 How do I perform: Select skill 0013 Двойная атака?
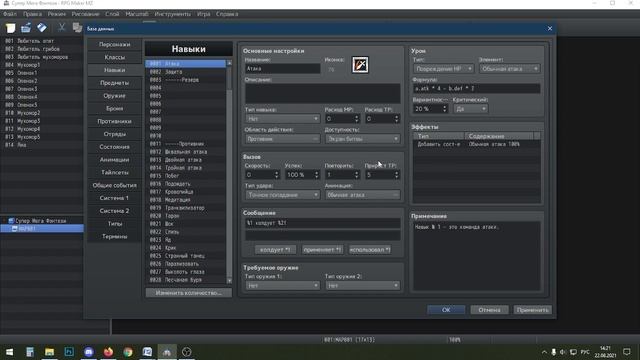coord(185,160)
